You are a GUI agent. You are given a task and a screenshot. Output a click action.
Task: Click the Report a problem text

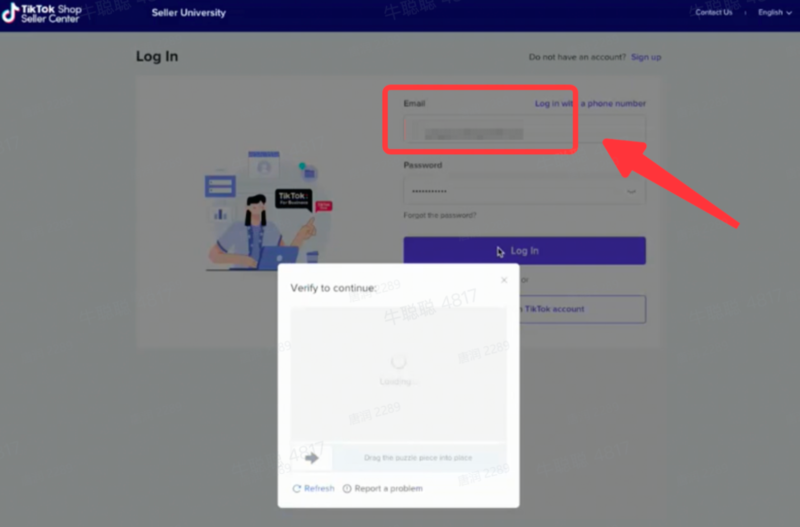click(x=388, y=488)
